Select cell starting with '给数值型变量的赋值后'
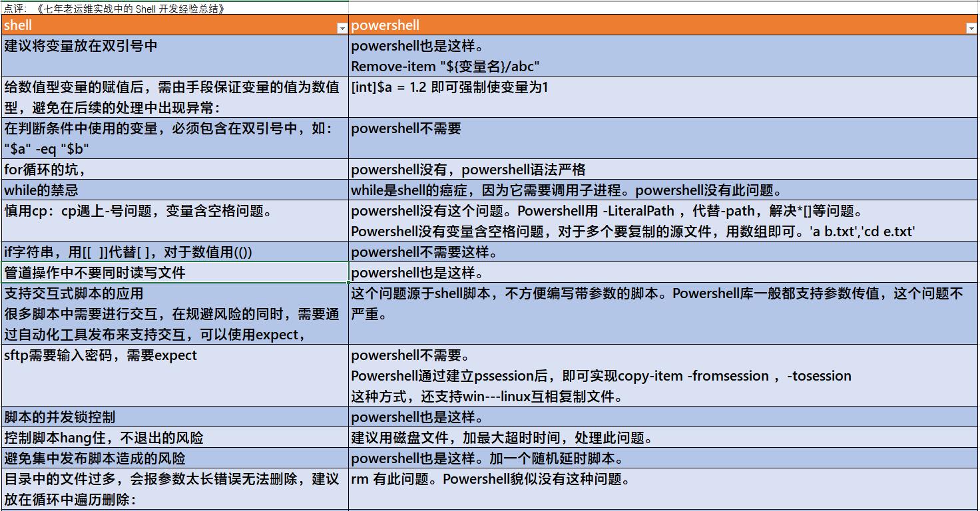Image resolution: width=980 pixels, height=511 pixels. pos(175,97)
